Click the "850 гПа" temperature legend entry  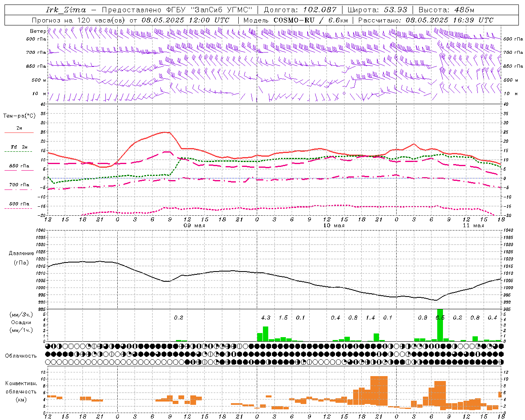[x=19, y=166]
